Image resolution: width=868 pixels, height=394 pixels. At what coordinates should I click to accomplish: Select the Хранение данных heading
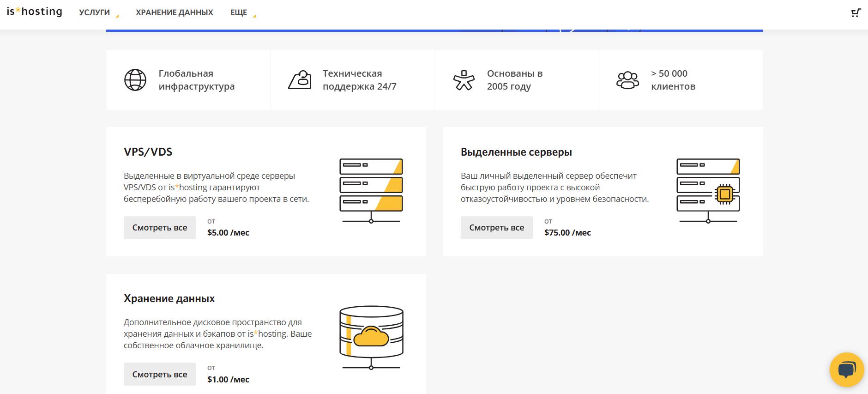pos(169,298)
